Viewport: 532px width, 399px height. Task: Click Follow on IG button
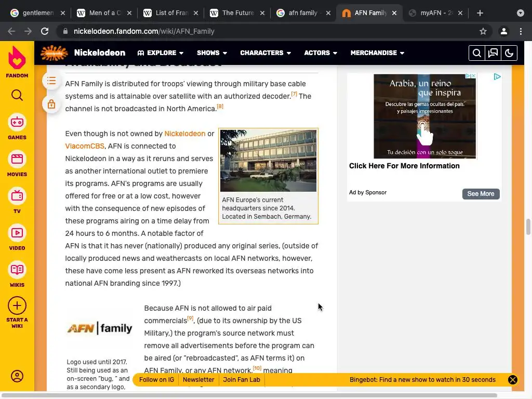click(156, 380)
